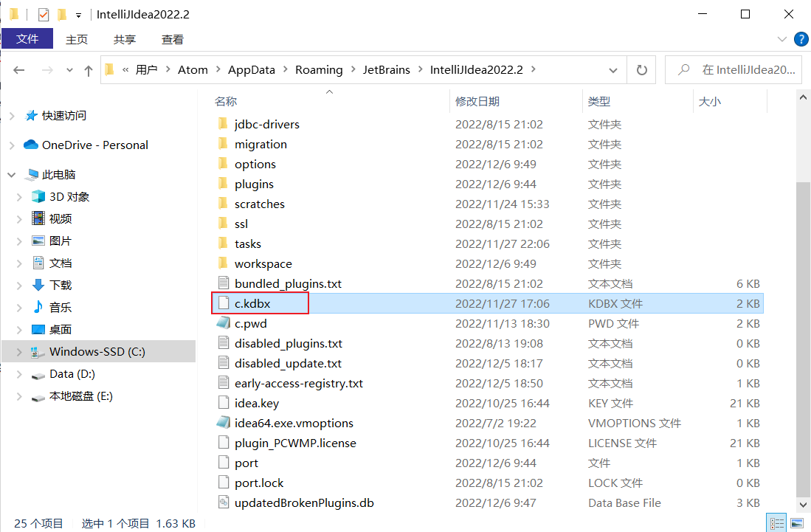
Task: Open the Home (主页) ribbon tab
Action: pos(77,39)
